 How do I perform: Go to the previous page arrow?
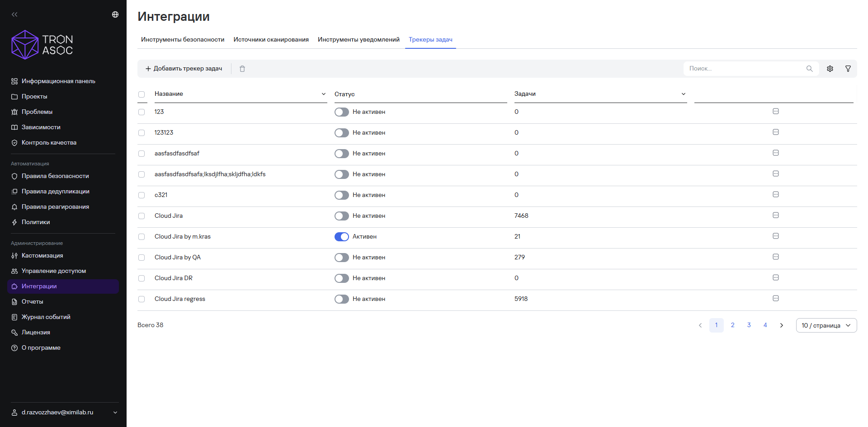(700, 325)
